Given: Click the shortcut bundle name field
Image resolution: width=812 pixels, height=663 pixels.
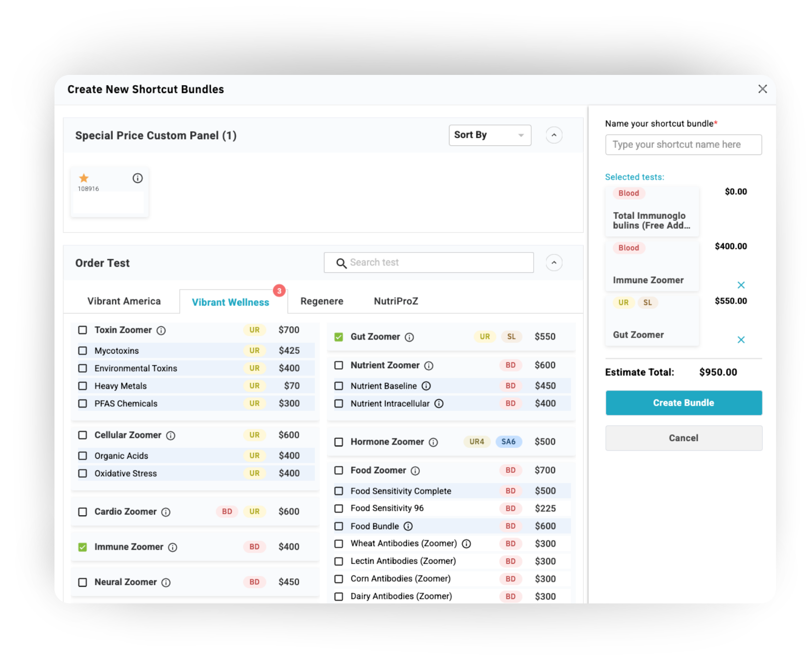Looking at the screenshot, I should point(684,145).
